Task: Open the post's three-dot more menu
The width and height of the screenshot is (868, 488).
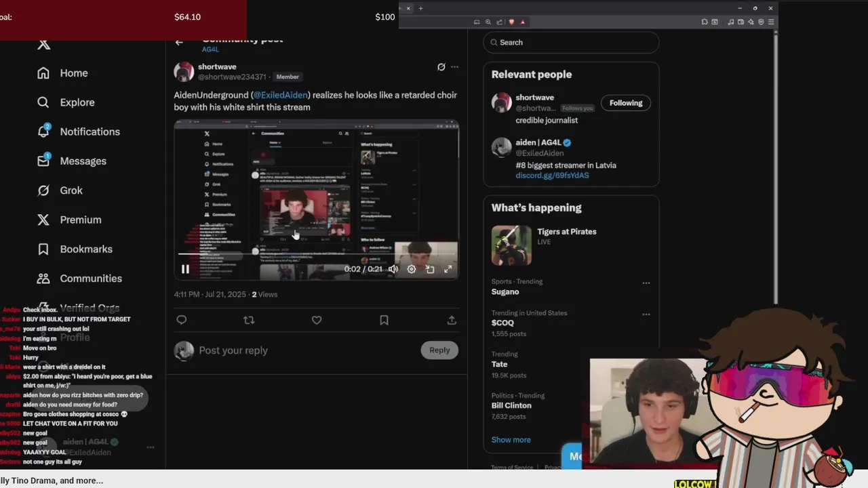Action: pyautogui.click(x=454, y=66)
